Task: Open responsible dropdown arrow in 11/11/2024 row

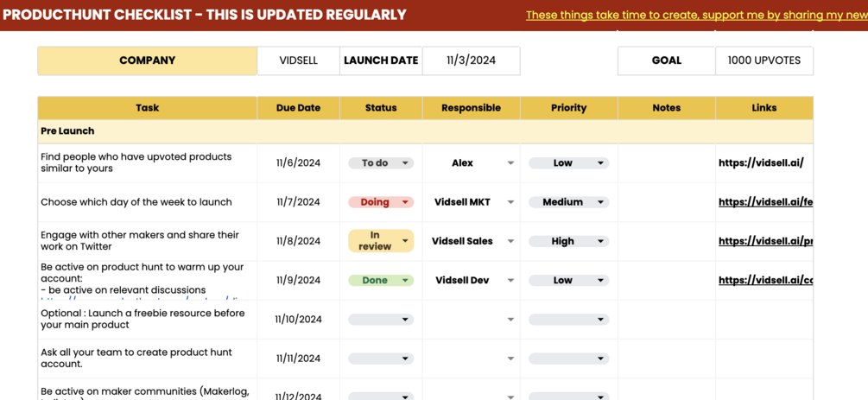Action: coord(511,359)
